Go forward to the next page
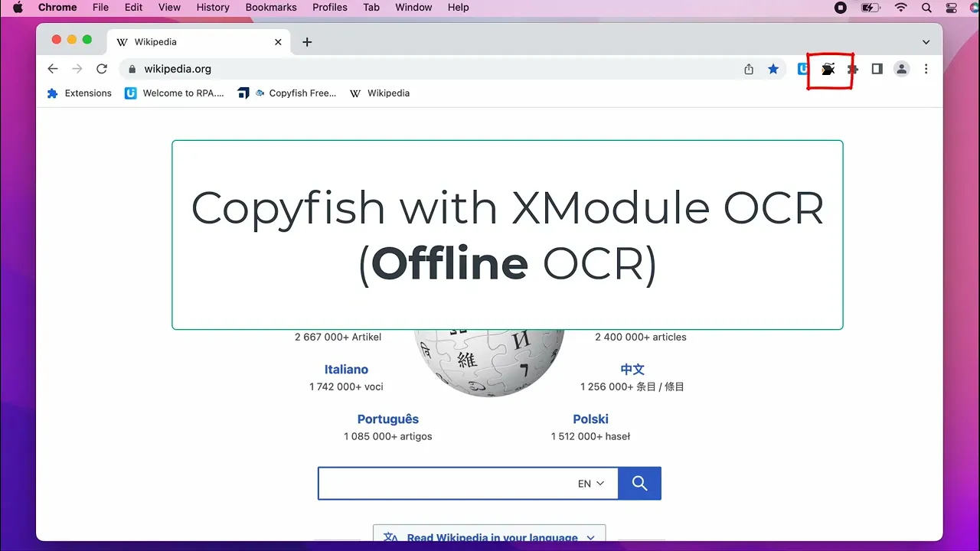 [x=77, y=69]
